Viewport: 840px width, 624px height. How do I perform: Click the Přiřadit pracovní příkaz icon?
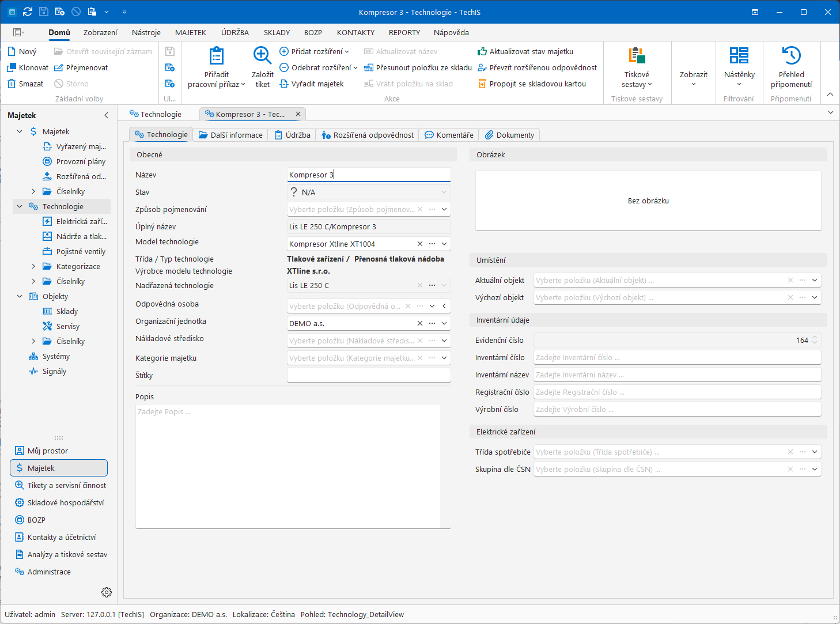217,56
